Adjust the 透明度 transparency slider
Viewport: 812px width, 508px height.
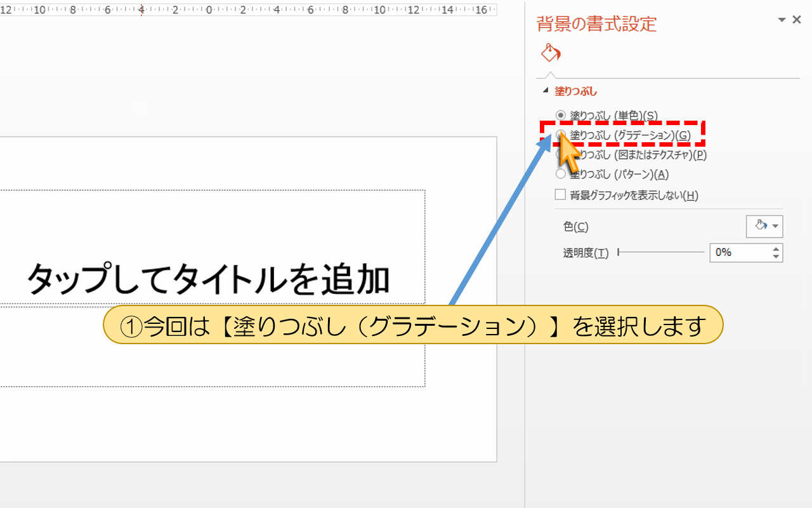660,252
